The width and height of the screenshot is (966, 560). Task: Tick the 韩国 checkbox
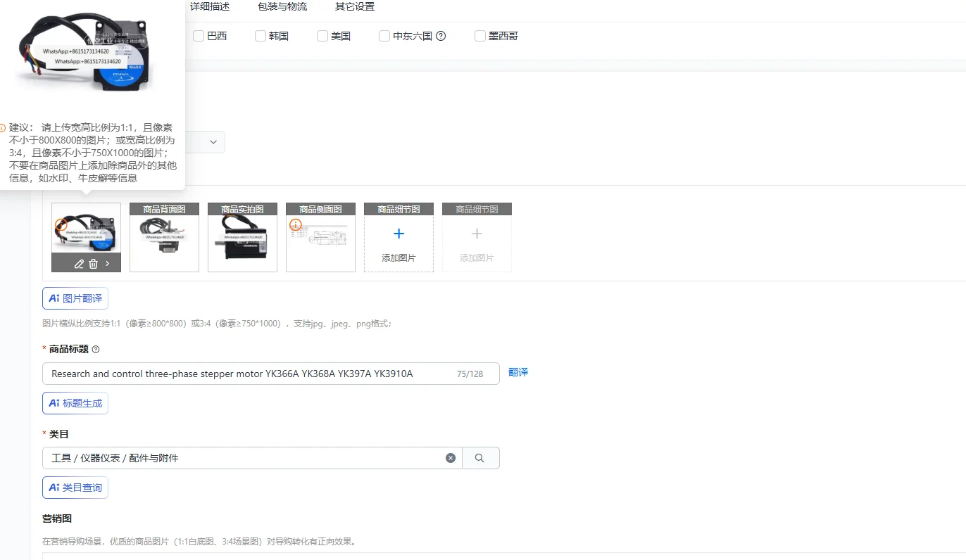pyautogui.click(x=261, y=36)
